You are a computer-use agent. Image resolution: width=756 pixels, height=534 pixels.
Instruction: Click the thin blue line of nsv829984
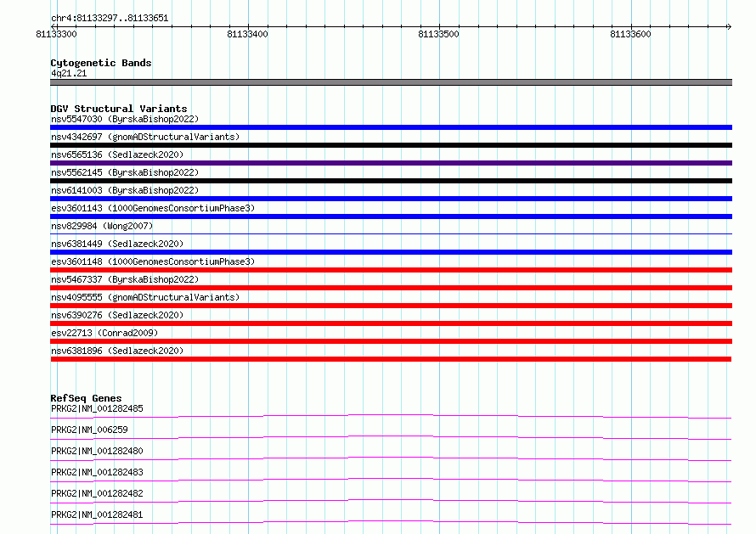391,234
